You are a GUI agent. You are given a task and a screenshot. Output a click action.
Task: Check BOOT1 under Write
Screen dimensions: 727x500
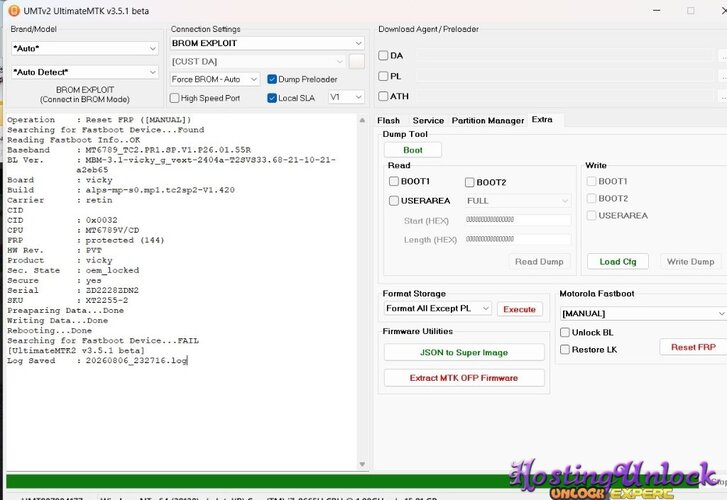(591, 181)
